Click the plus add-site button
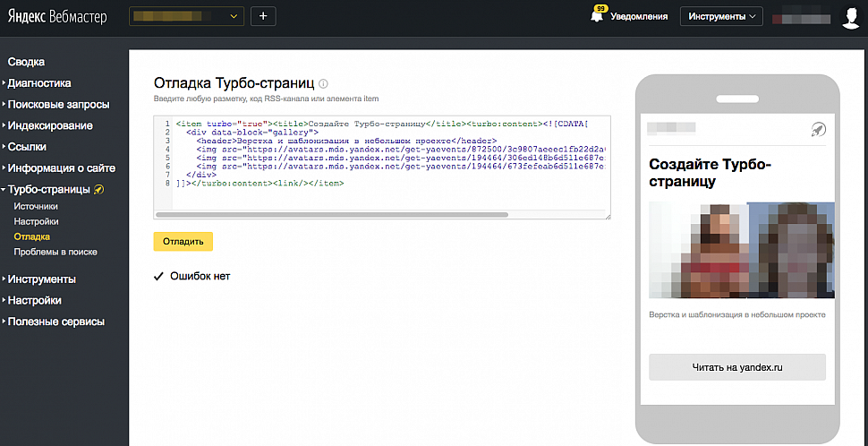The height and width of the screenshot is (446, 868). [x=263, y=16]
